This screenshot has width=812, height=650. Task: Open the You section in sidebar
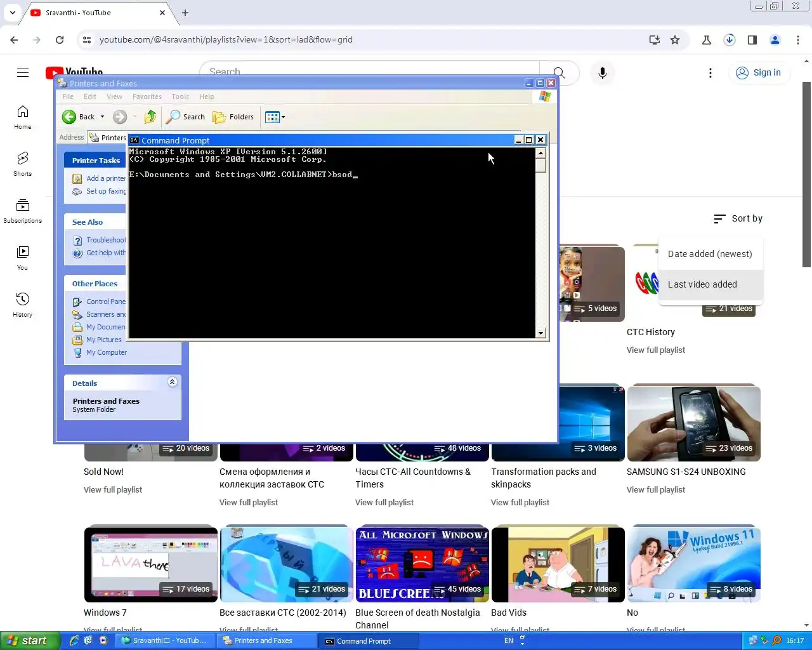(x=23, y=258)
